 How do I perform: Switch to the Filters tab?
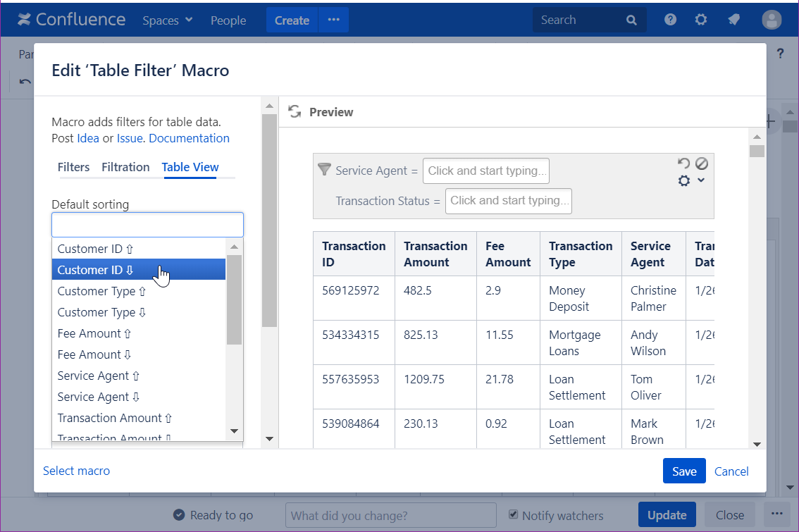73,167
